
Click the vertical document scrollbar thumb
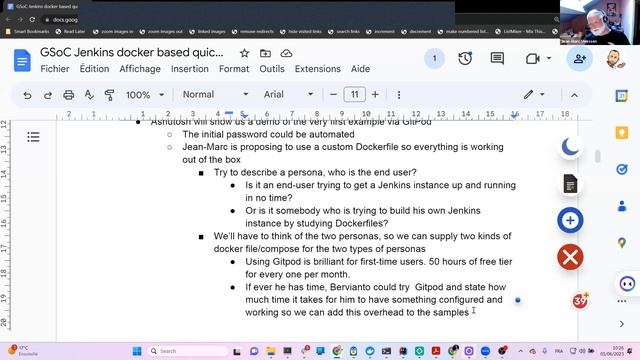click(x=598, y=156)
